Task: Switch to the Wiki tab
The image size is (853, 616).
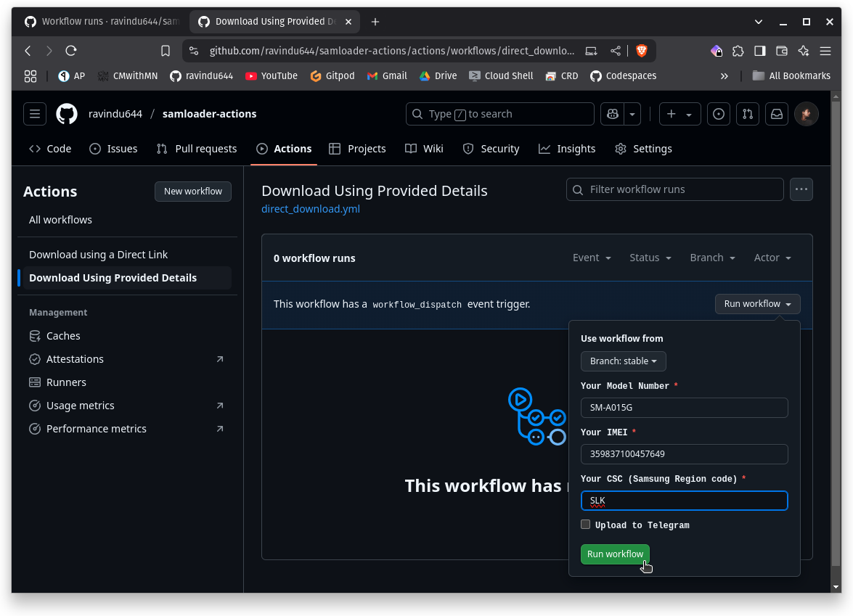Action: 425,149
